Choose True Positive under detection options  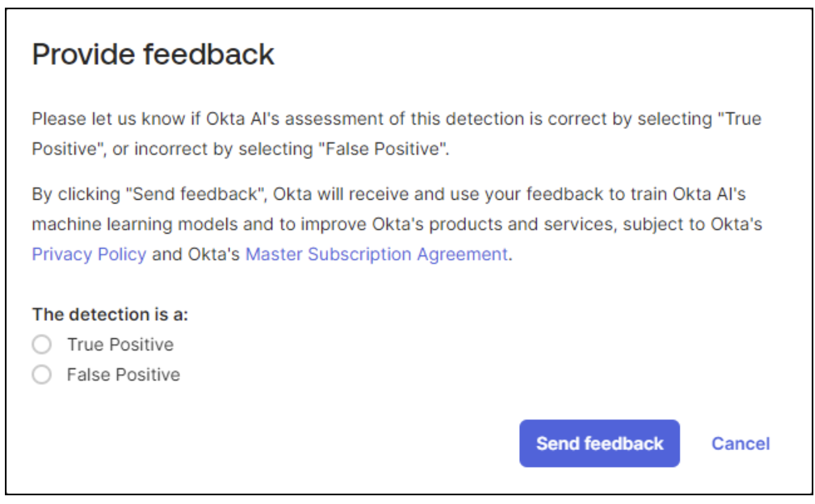pyautogui.click(x=41, y=344)
